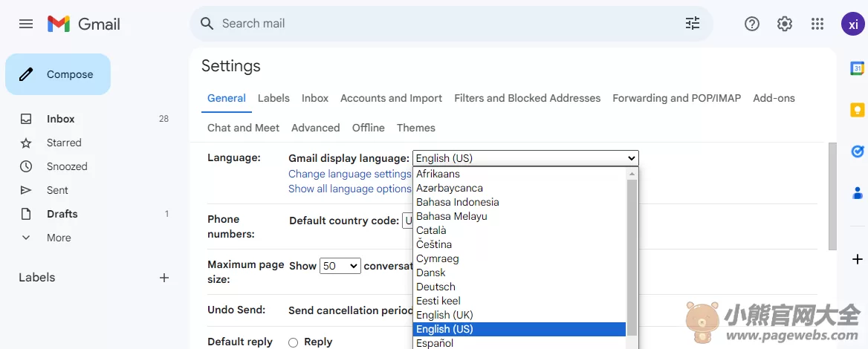Open the maximum page size dropdown

pos(340,266)
